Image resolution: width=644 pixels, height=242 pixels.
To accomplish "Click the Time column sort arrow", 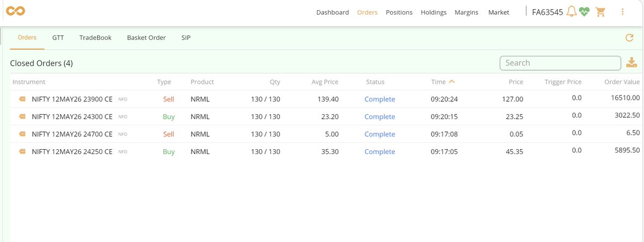I will (x=451, y=82).
